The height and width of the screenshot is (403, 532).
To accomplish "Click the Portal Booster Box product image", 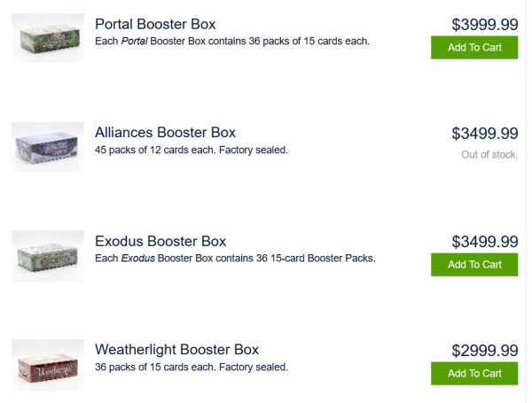I will pyautogui.click(x=48, y=38).
